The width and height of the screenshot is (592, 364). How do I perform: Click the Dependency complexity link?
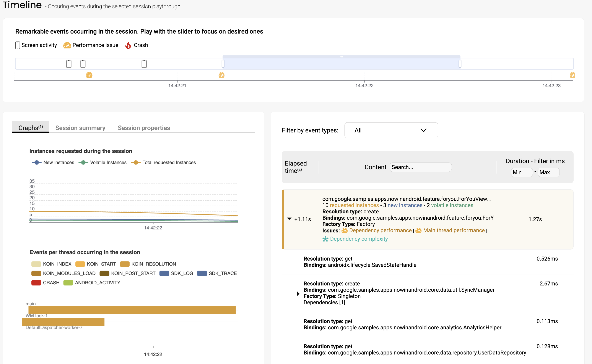tap(359, 239)
